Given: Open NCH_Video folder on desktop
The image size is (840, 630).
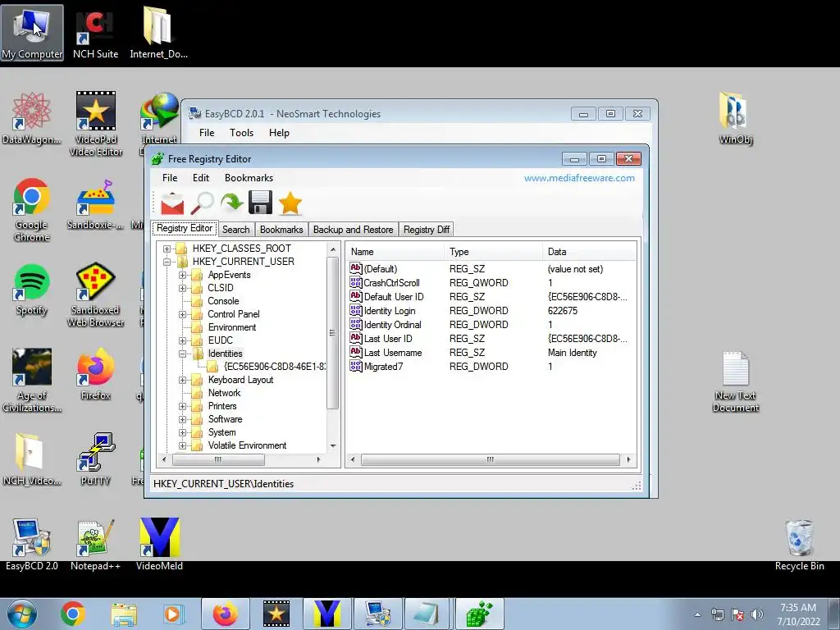Looking at the screenshot, I should click(32, 459).
